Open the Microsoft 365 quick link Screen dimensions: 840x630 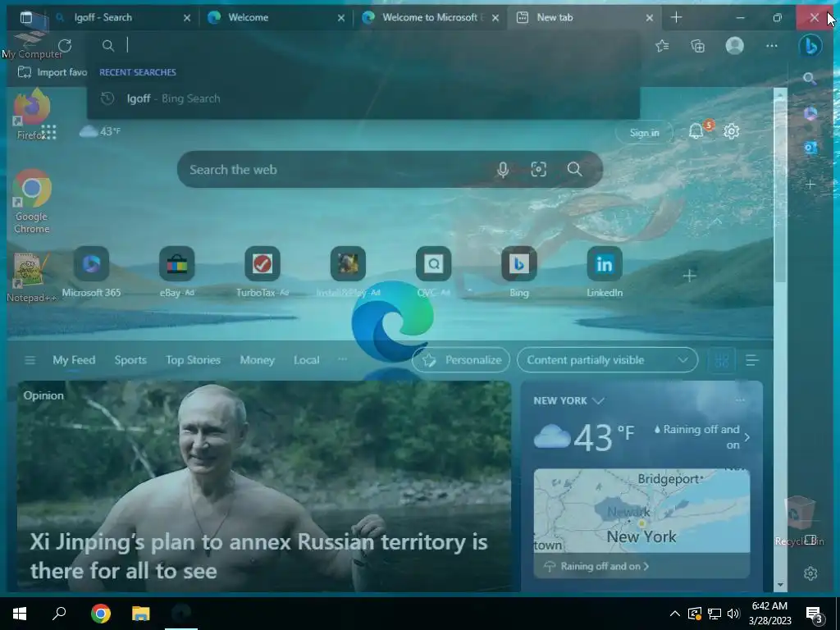click(x=92, y=272)
